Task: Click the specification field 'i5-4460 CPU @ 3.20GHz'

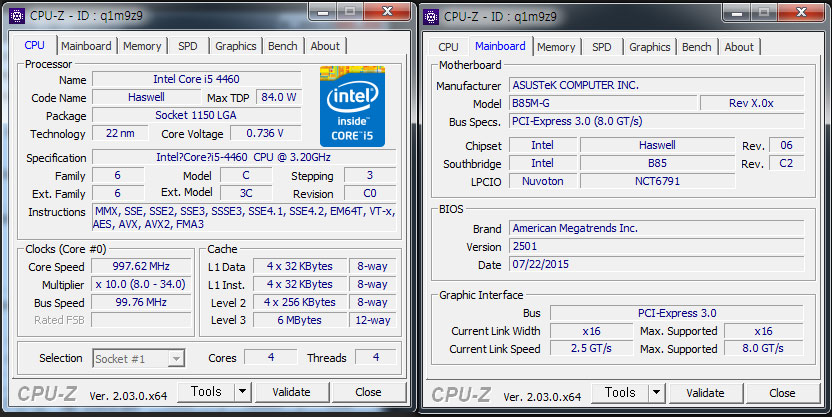Action: [x=244, y=157]
